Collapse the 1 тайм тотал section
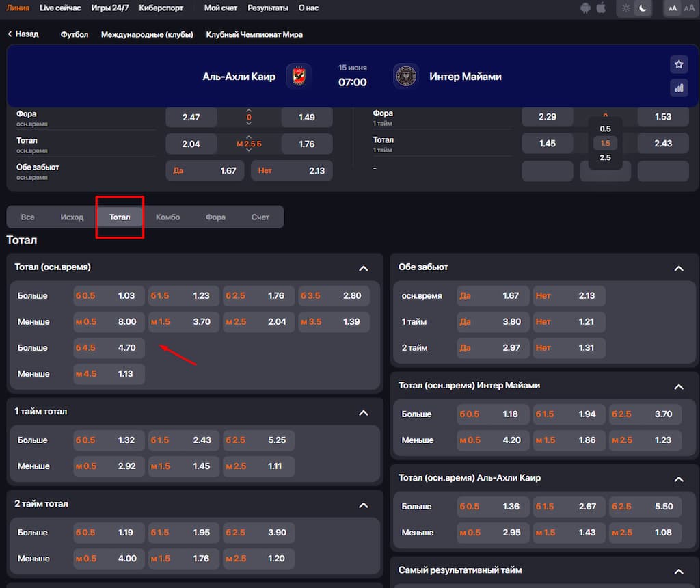The image size is (700, 588). pyautogui.click(x=364, y=413)
